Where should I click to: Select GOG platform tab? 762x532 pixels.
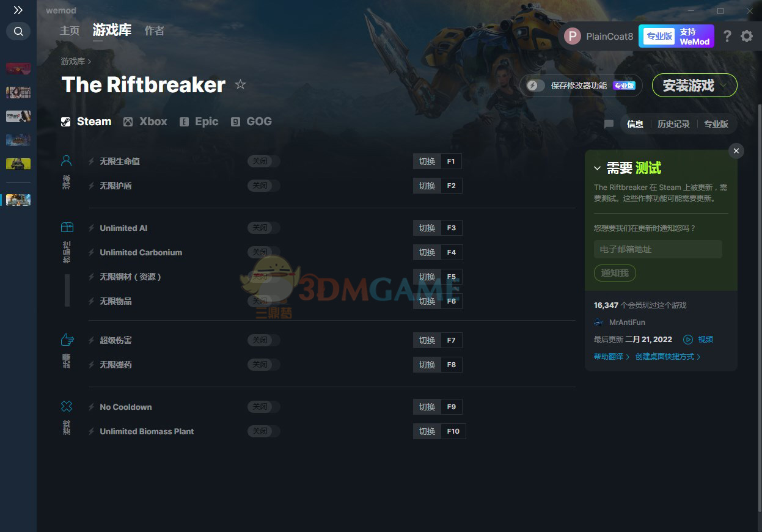(251, 122)
